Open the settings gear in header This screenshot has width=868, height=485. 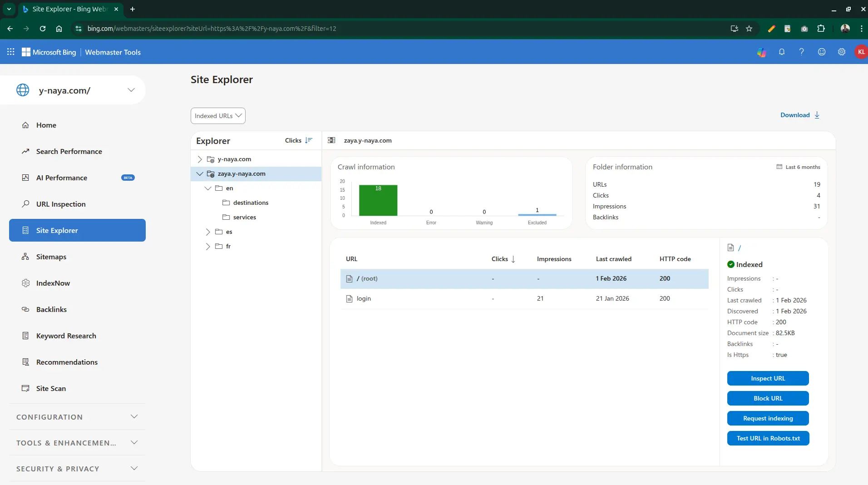(x=842, y=52)
